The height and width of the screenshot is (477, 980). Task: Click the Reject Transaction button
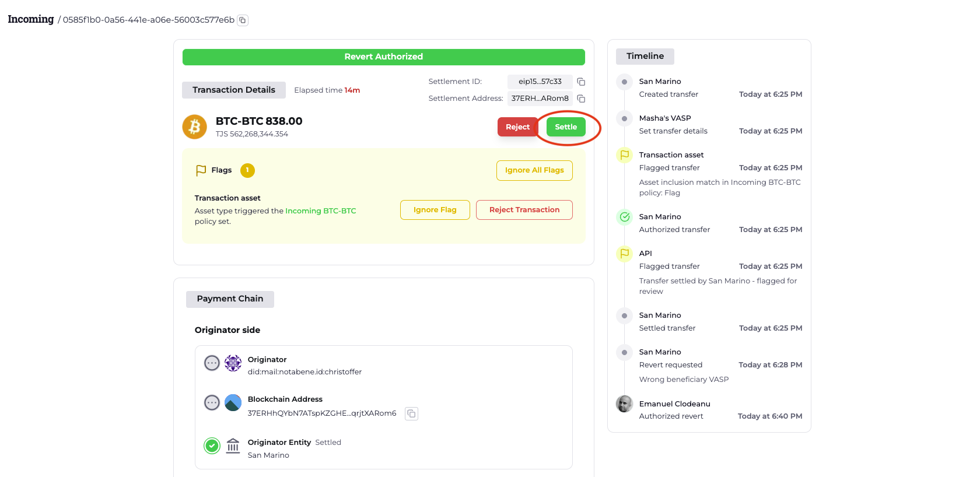click(x=524, y=210)
